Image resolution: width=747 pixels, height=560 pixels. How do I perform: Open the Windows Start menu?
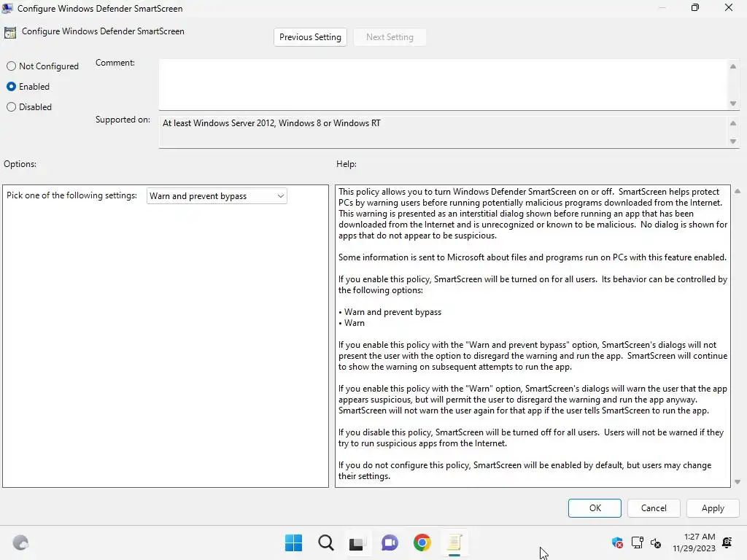point(293,542)
